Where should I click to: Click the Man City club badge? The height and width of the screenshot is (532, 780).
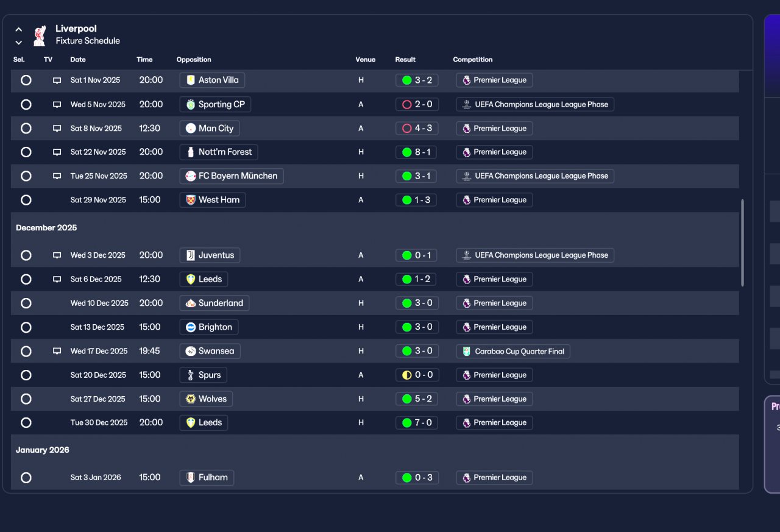pos(191,128)
